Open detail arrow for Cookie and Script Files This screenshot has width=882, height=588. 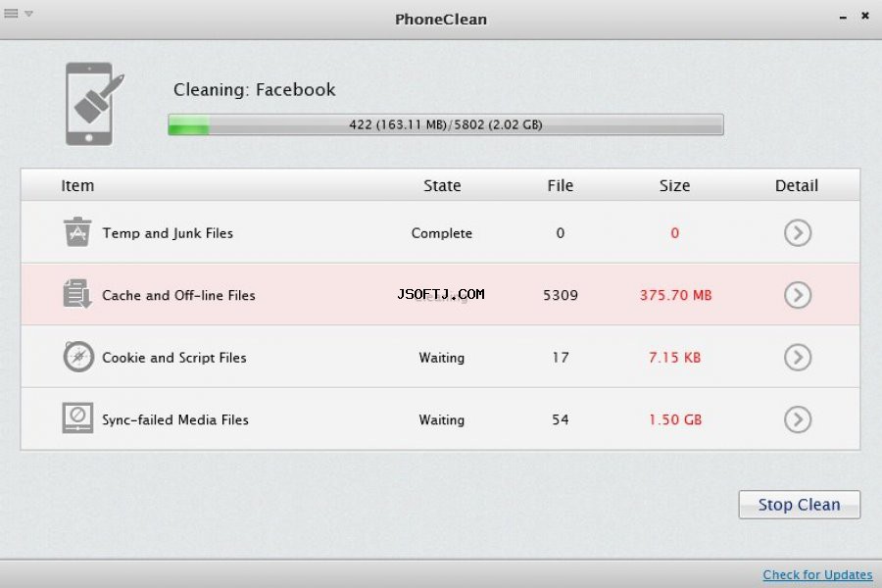coord(798,358)
